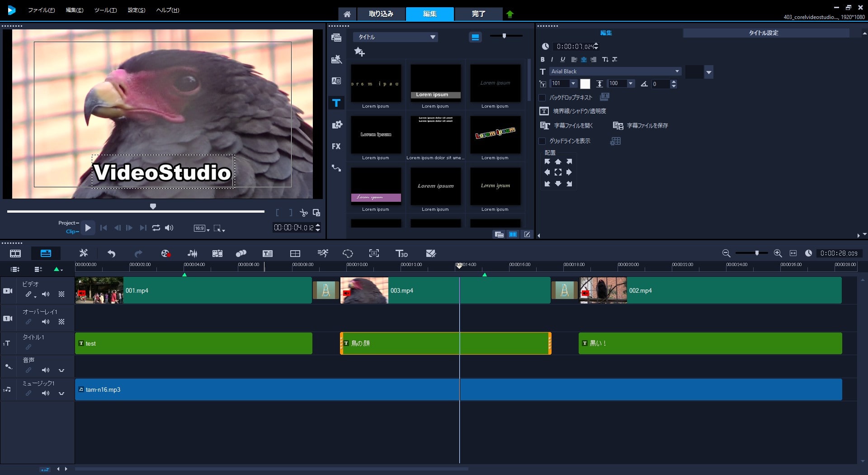The width and height of the screenshot is (868, 475).
Task: Toggle italic formatting
Action: [552, 59]
